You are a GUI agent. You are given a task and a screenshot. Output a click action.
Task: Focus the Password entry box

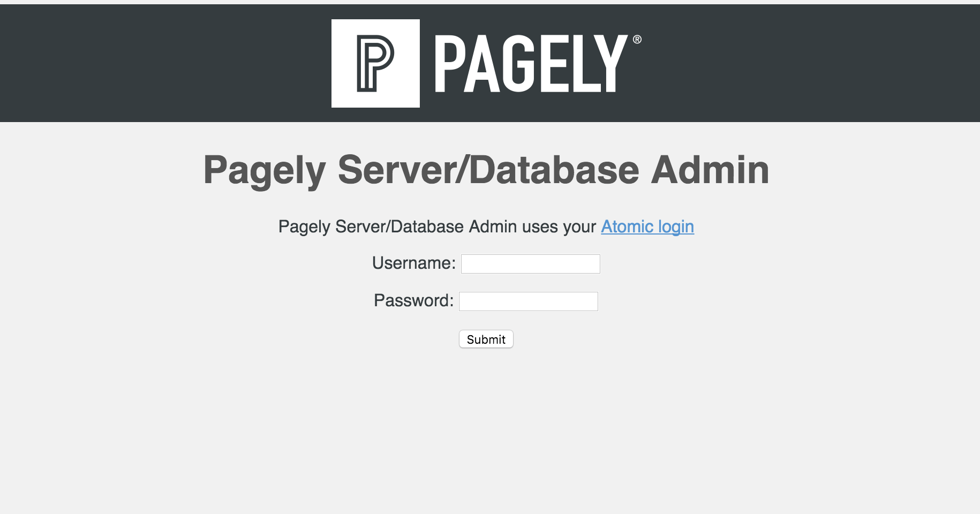pyautogui.click(x=527, y=301)
